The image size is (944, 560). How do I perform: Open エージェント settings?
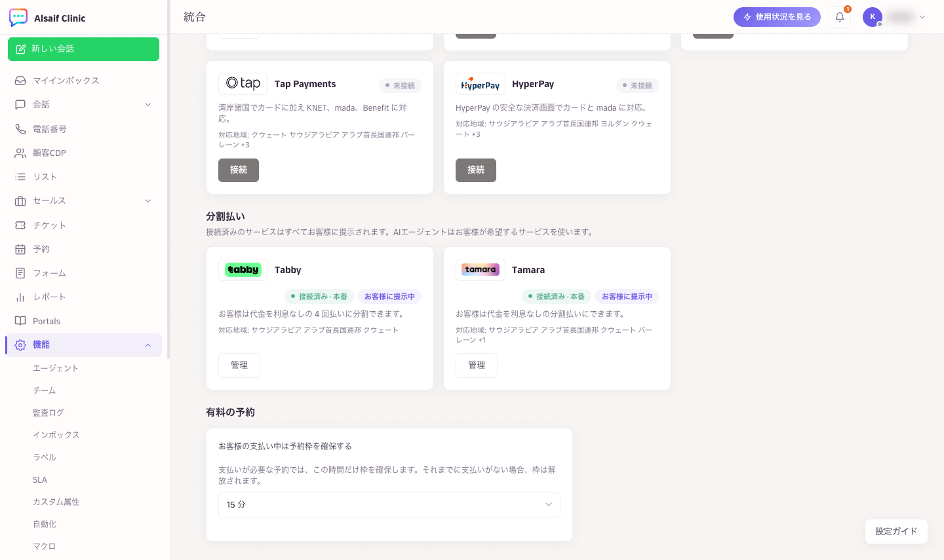[56, 368]
